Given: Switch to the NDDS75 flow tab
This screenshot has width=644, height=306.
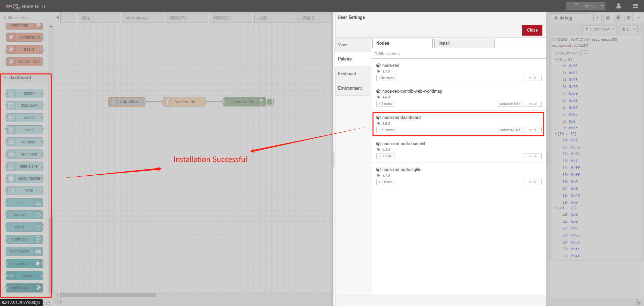Looking at the screenshot, I should (x=187, y=18).
